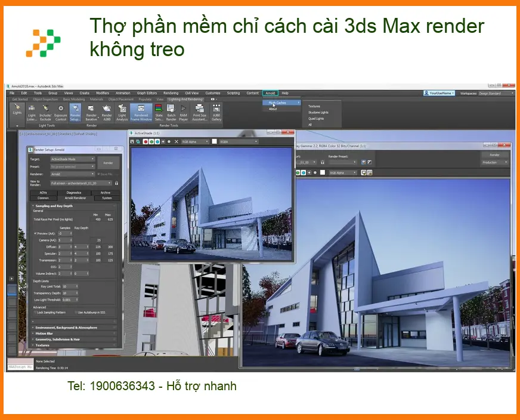The image size is (520, 420).
Task: Click the Low Light Threshold field
Action: point(70,300)
